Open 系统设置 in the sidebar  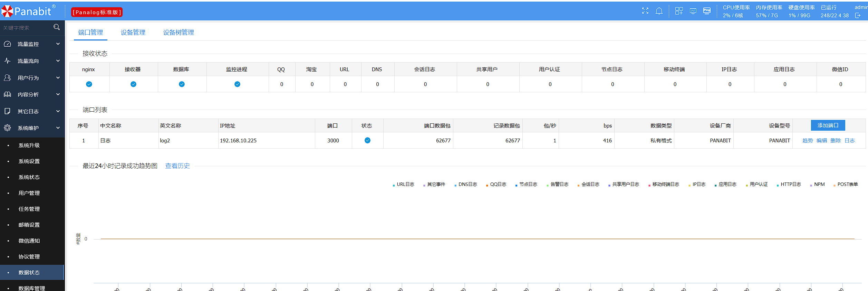point(29,161)
